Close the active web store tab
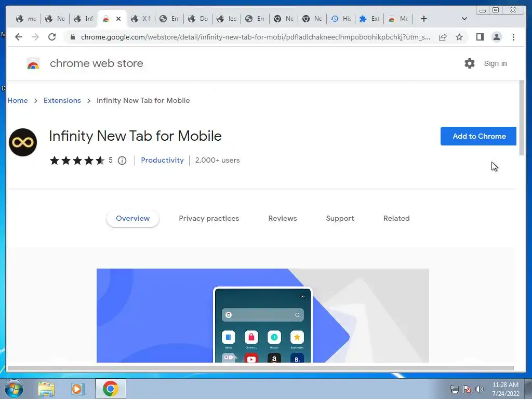Viewport: 532px width, 399px height. pos(118,19)
